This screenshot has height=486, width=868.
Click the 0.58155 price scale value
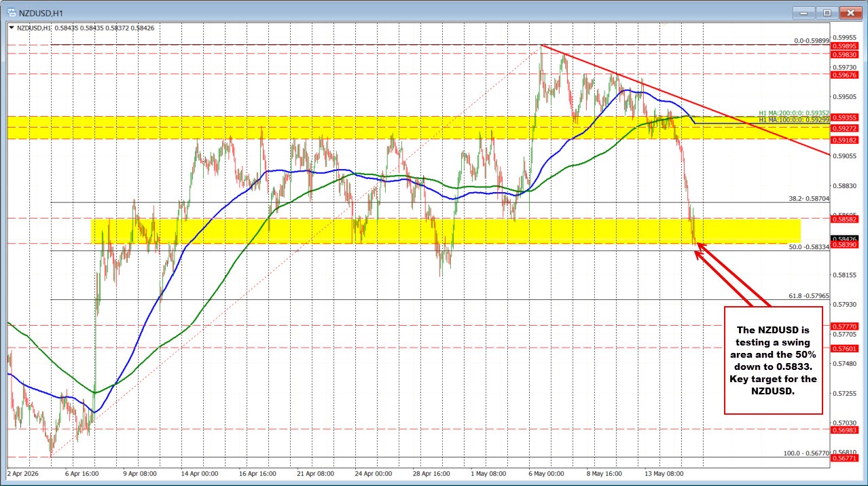click(846, 274)
